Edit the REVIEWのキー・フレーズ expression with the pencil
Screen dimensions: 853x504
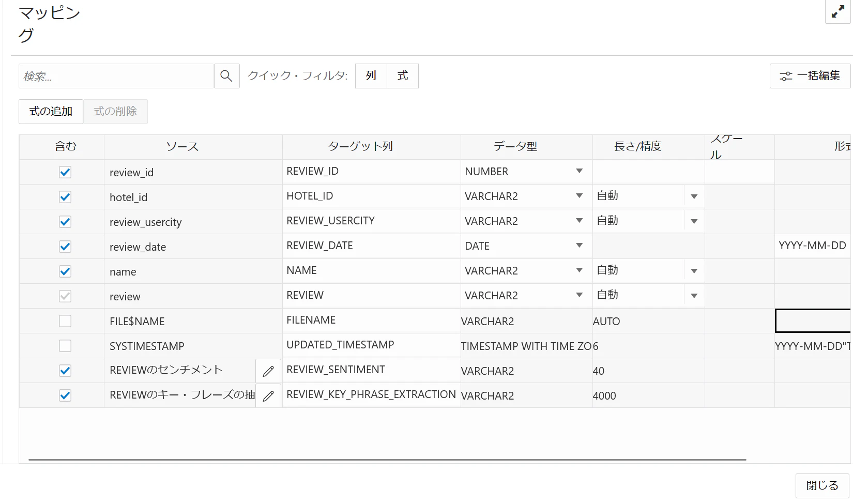pos(268,396)
